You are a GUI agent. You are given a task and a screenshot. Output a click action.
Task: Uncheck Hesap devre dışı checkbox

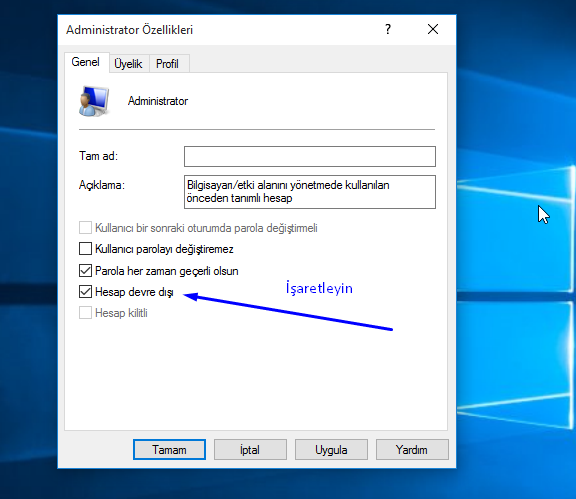[85, 292]
